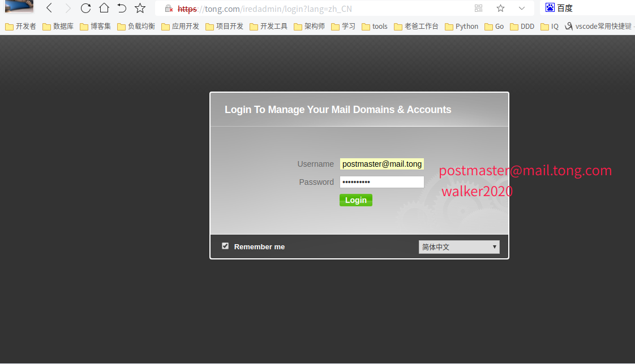Open the 简体中文 language selector
Screen dimensions: 635x364
coord(458,247)
